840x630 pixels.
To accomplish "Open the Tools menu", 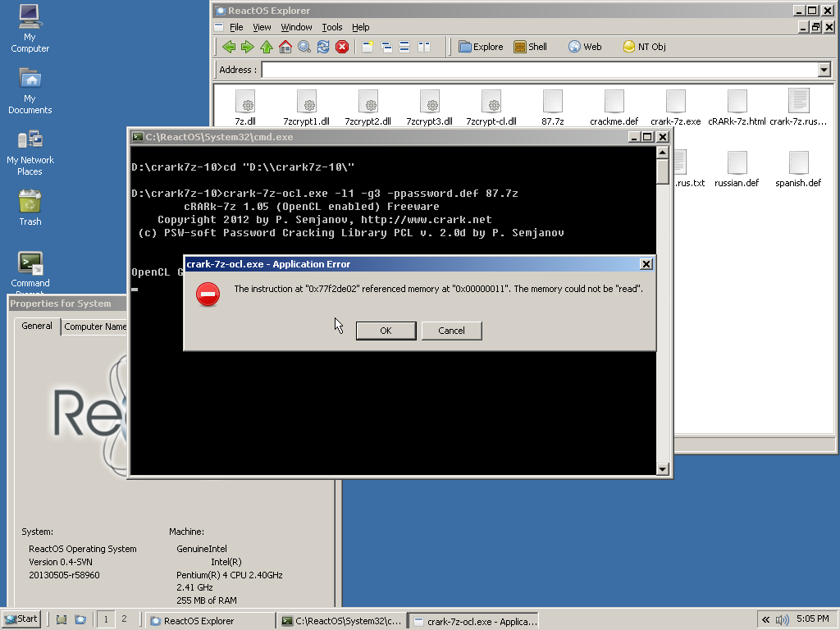I will point(332,27).
